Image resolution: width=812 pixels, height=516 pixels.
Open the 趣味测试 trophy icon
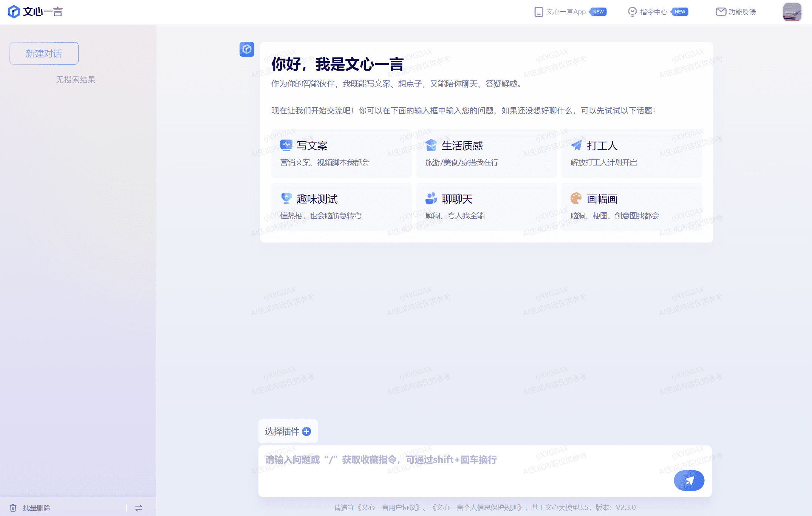tap(287, 198)
